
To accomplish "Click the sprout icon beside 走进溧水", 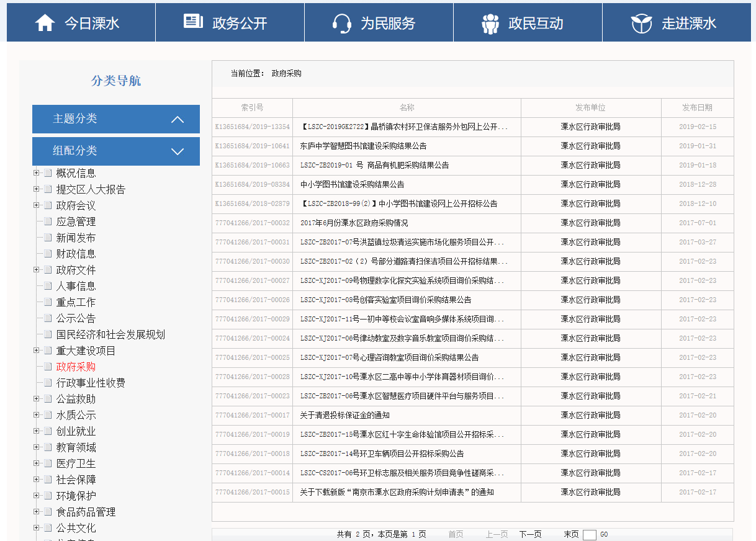I will click(641, 24).
